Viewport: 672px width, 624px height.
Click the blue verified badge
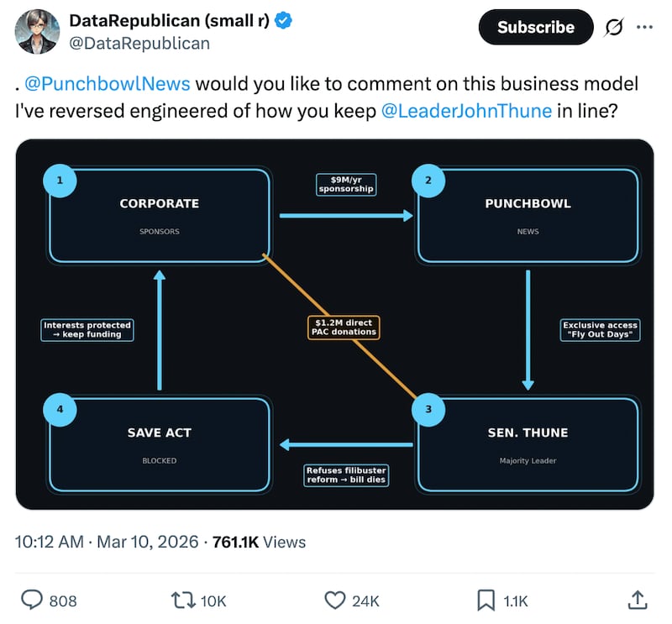tap(283, 21)
